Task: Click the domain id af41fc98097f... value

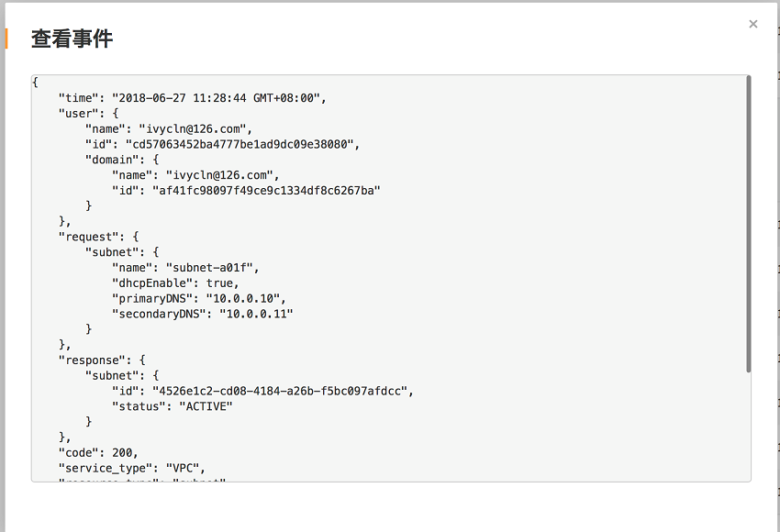Action: pyautogui.click(x=267, y=191)
